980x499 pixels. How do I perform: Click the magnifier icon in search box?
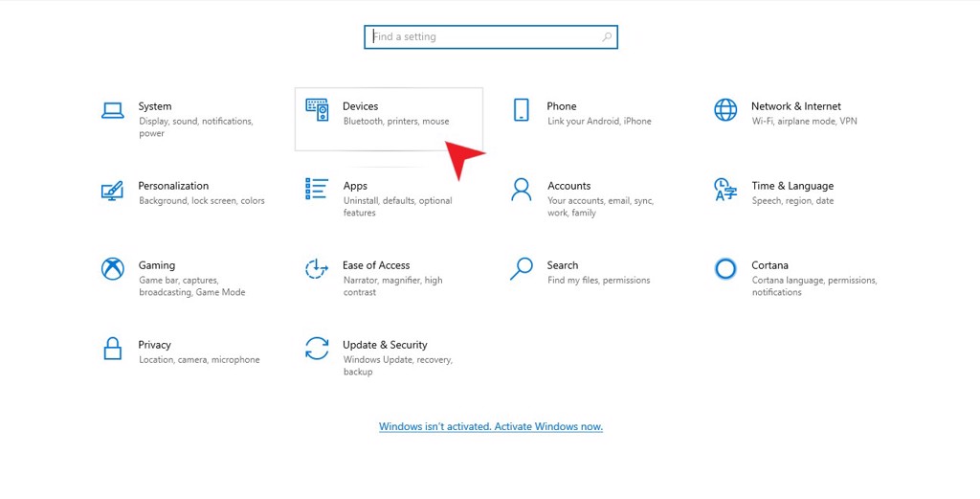click(x=607, y=37)
